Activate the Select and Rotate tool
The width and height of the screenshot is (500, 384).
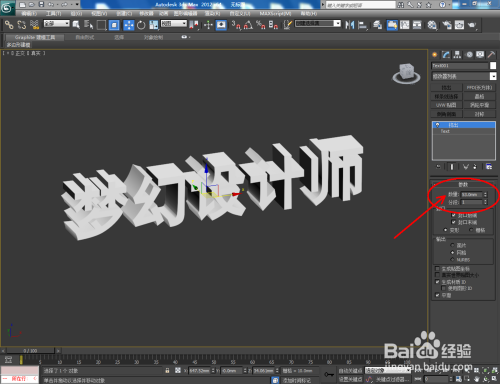point(141,25)
